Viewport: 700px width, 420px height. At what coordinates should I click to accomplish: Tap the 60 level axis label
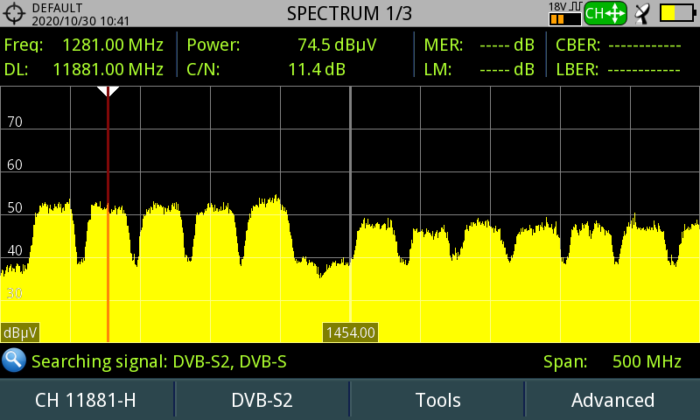tap(15, 165)
